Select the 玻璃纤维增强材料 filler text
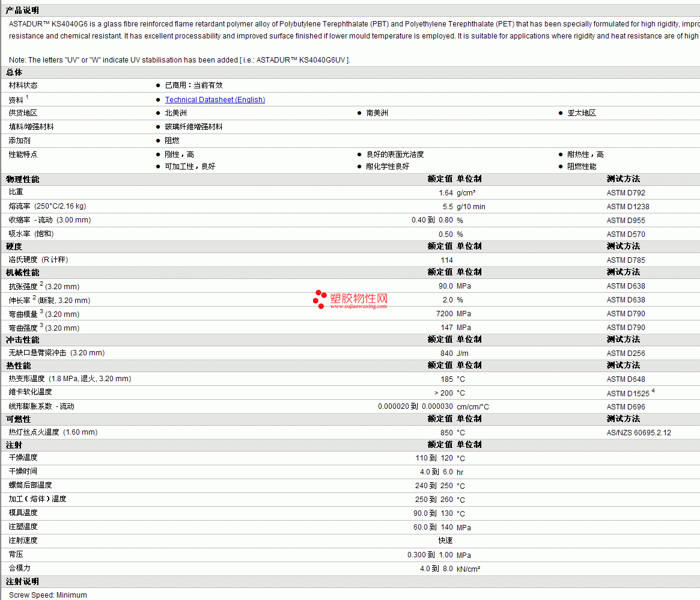 pos(193,127)
